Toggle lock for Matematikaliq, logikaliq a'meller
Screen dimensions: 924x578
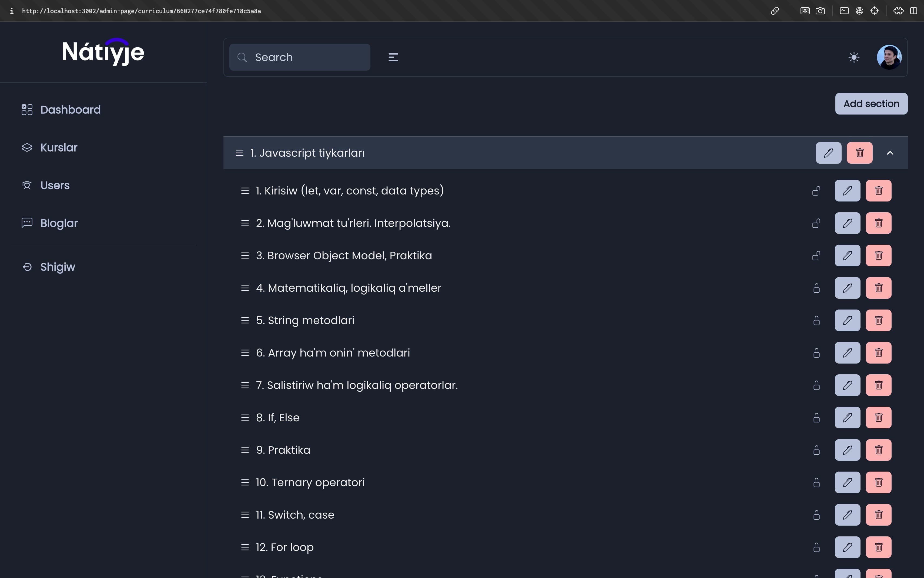(816, 288)
